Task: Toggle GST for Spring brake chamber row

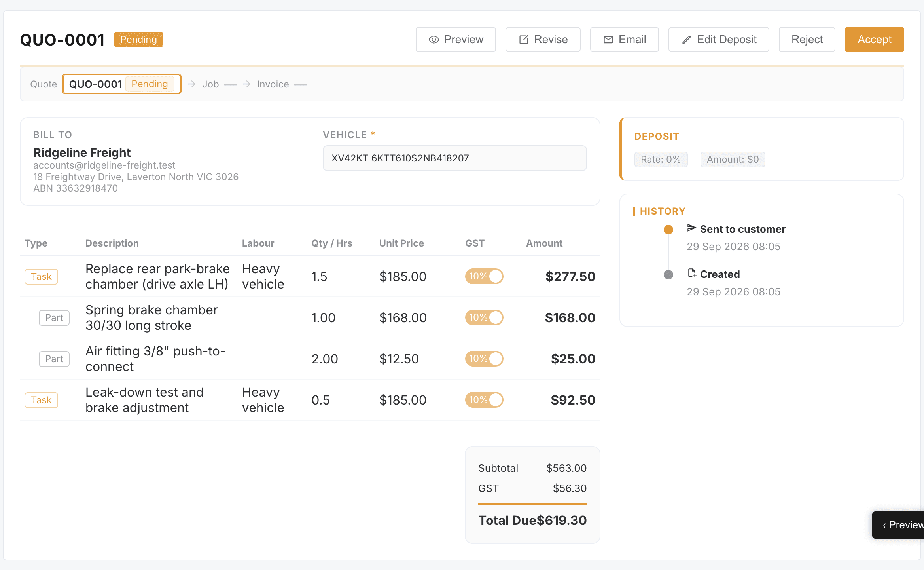Action: click(484, 317)
